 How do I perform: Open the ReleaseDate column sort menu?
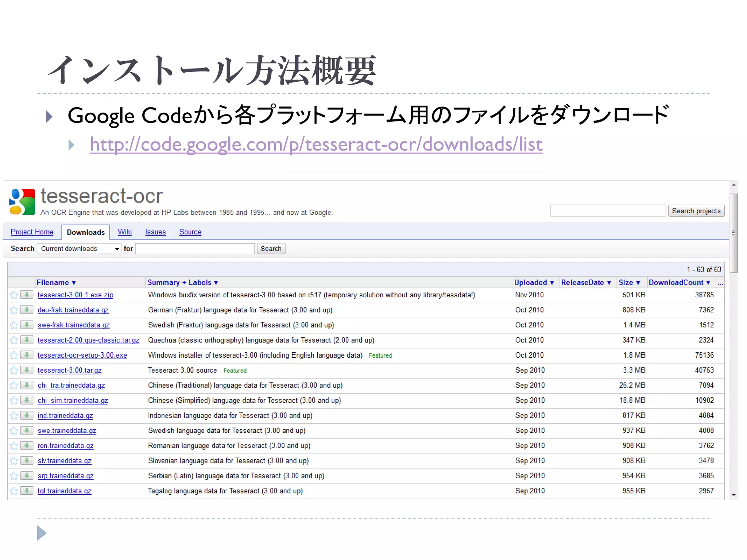586,283
